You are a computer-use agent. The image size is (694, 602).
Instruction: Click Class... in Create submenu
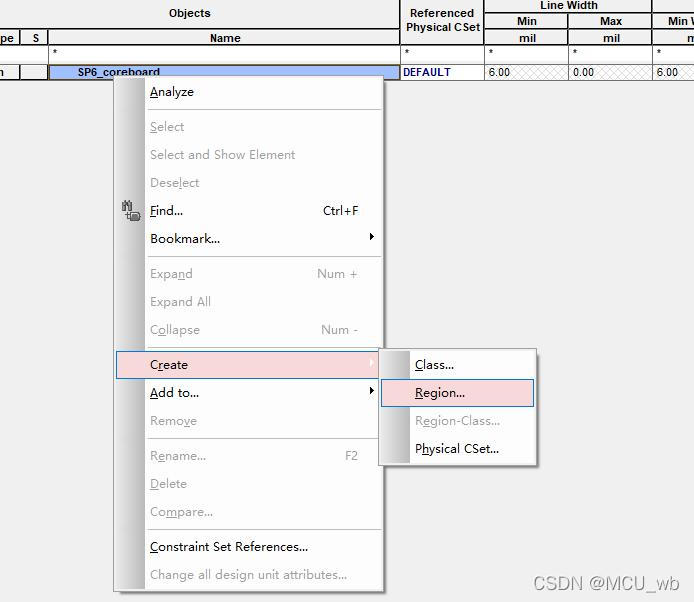click(434, 365)
